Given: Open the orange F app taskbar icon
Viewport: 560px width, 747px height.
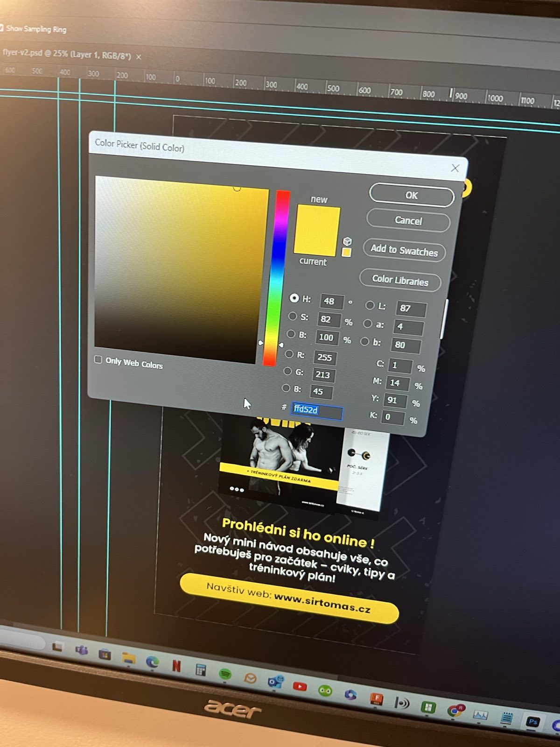Looking at the screenshot, I should click(x=376, y=699).
